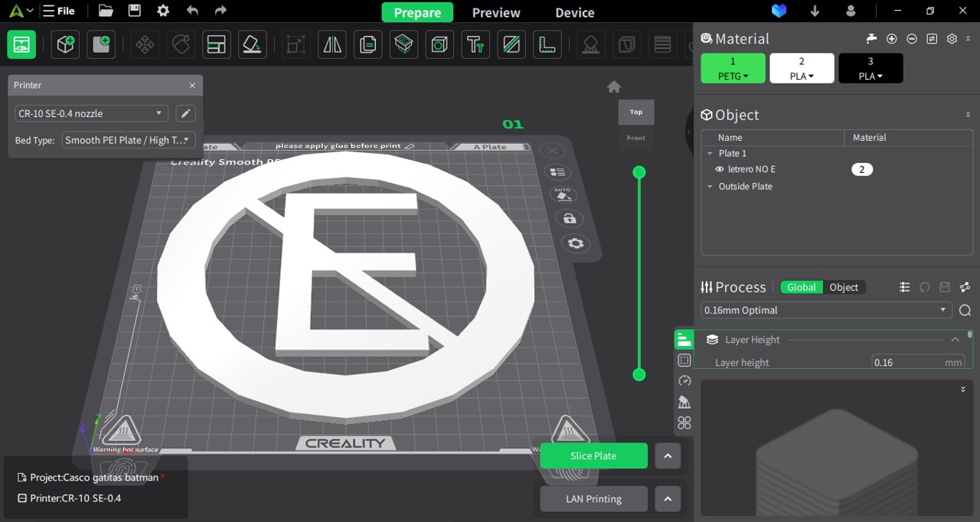
Task: Open the File menu
Action: 60,11
